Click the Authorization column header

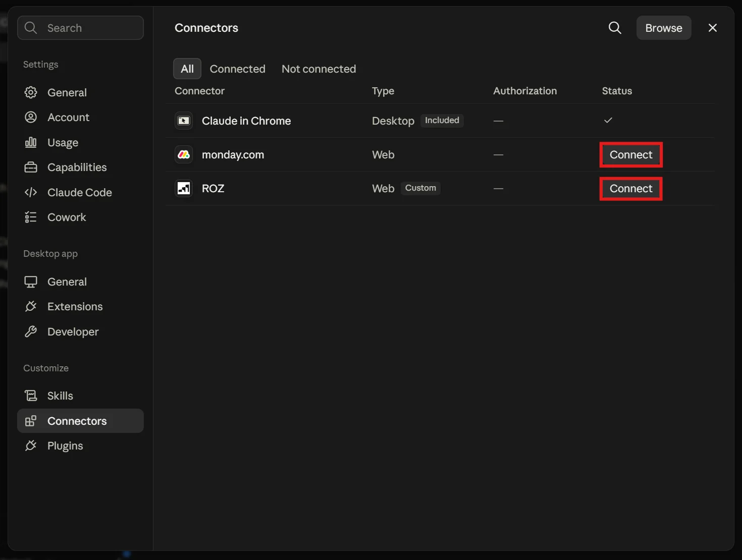(x=525, y=91)
